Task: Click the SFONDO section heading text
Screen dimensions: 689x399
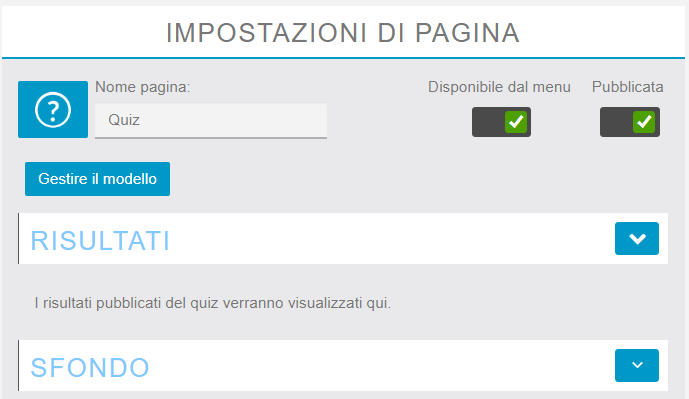Action: [x=90, y=367]
